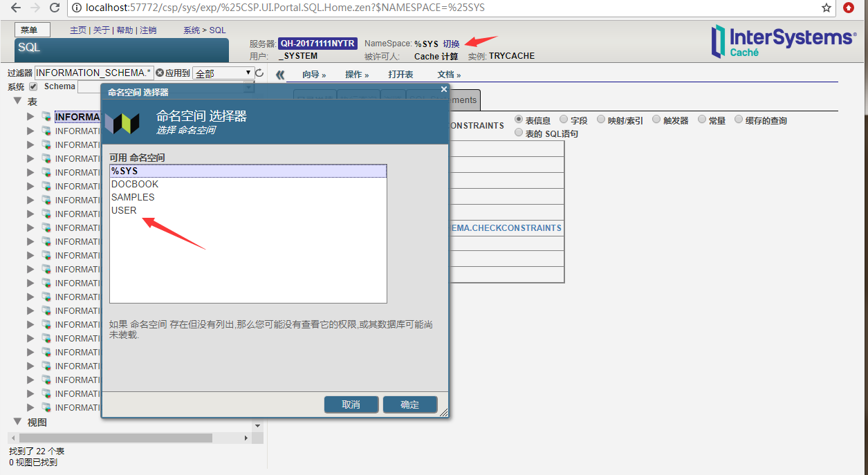Collapse the 表 tree section
The image size is (868, 475).
[x=17, y=100]
